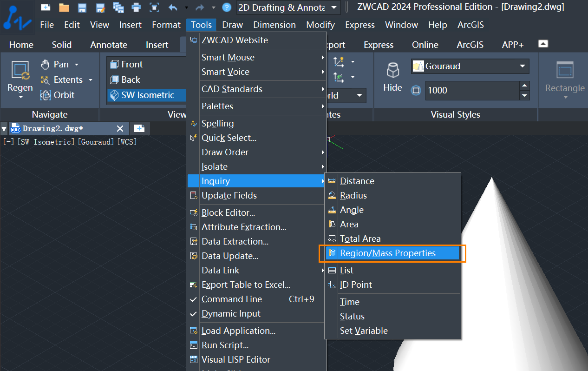Viewport: 588px width, 371px height.
Task: Click the Distance inquiry menu item icon
Action: coord(332,181)
